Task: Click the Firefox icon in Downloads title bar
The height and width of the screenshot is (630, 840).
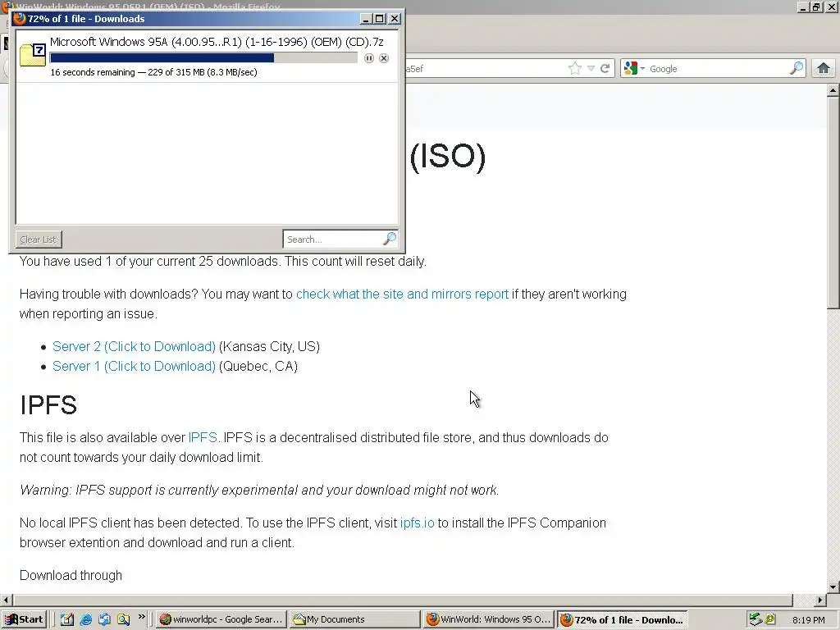Action: pyautogui.click(x=20, y=19)
